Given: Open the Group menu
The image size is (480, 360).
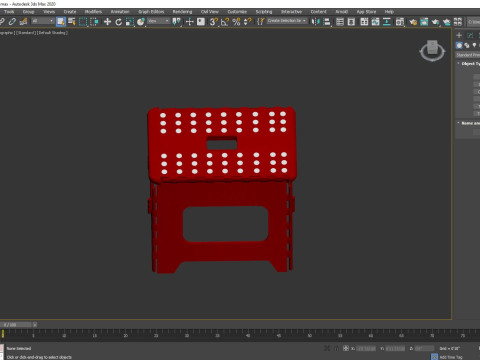Looking at the screenshot, I should click(x=29, y=12).
